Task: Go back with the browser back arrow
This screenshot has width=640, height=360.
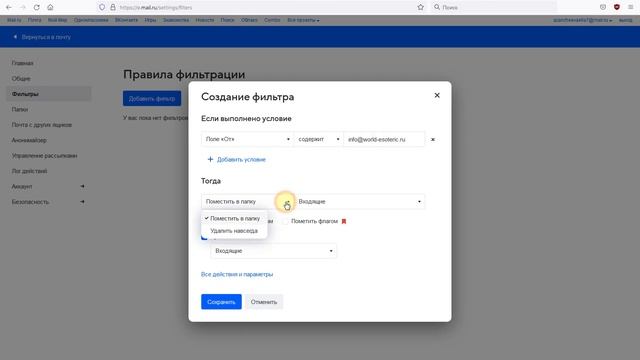Action: pos(9,7)
